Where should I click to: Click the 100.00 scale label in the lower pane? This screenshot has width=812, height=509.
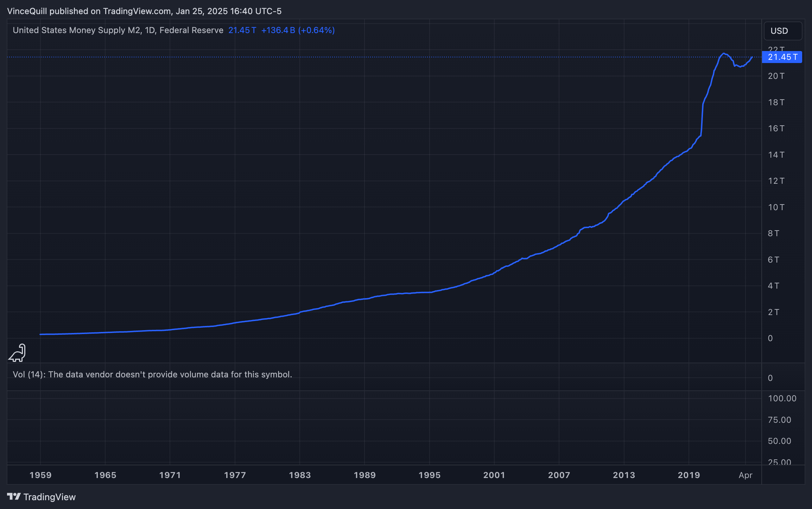click(x=782, y=398)
